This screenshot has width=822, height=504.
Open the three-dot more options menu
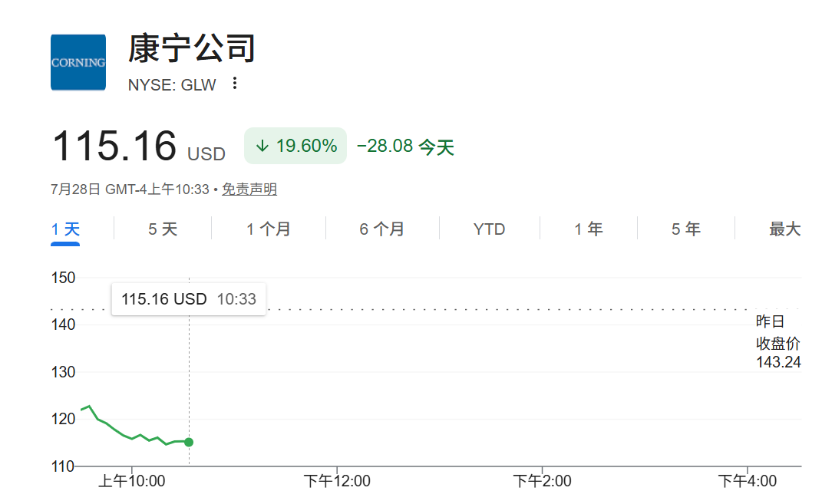235,84
